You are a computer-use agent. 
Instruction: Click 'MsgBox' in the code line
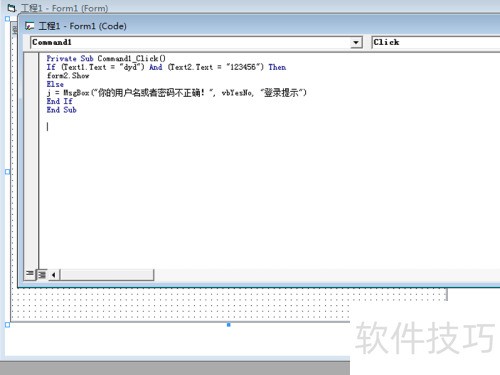pos(76,93)
